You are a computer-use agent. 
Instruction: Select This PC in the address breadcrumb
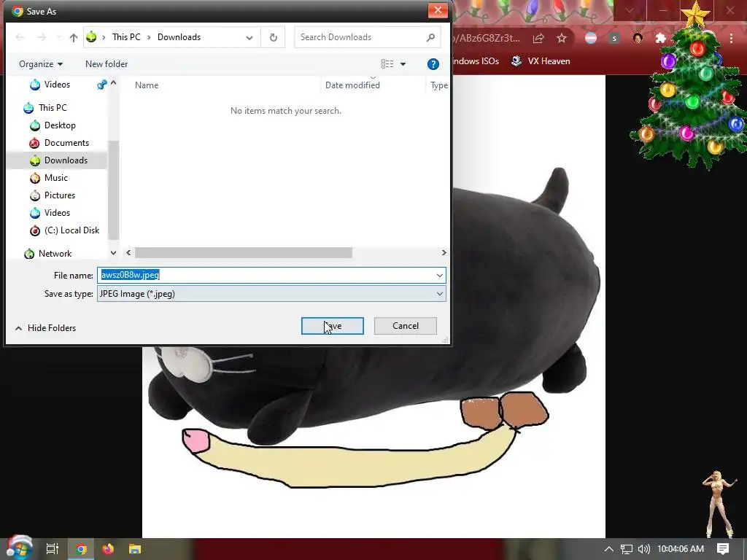coord(126,37)
